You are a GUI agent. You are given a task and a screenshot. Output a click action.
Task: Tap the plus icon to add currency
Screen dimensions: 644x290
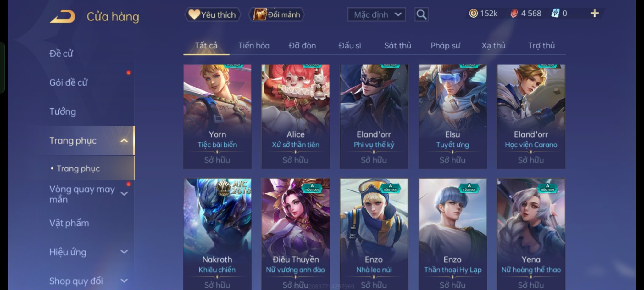click(594, 13)
